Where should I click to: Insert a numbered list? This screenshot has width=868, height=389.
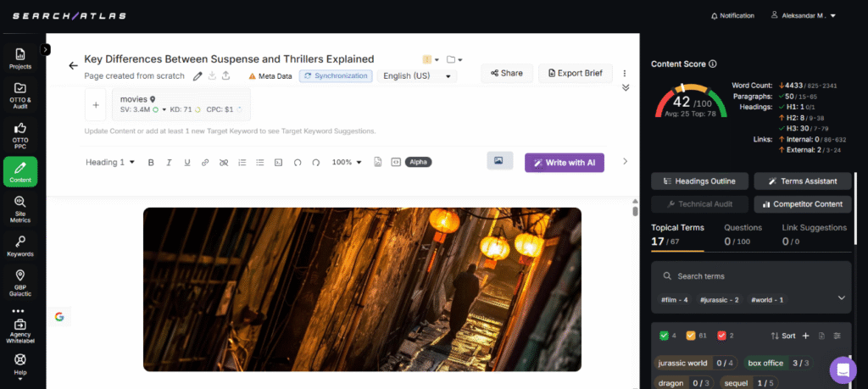tap(242, 162)
